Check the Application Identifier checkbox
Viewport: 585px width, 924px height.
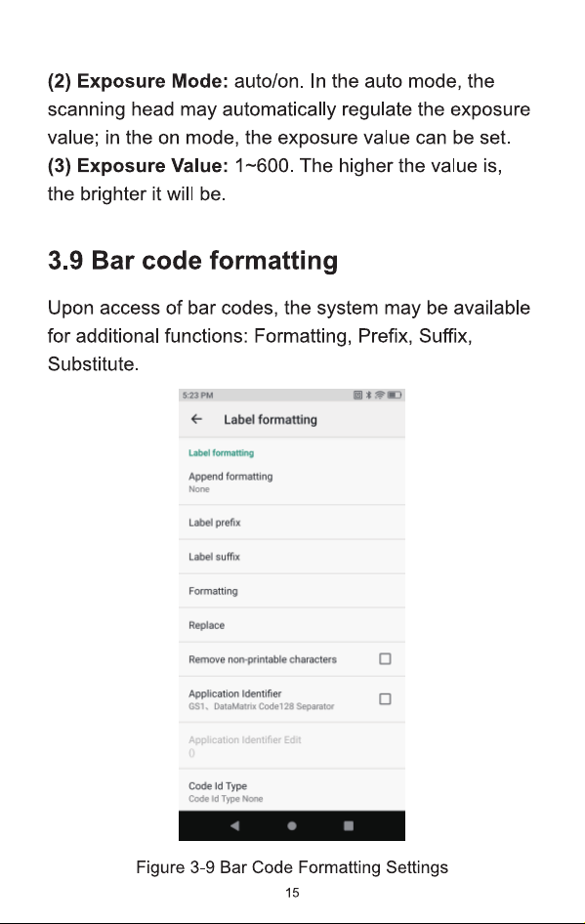pyautogui.click(x=385, y=699)
